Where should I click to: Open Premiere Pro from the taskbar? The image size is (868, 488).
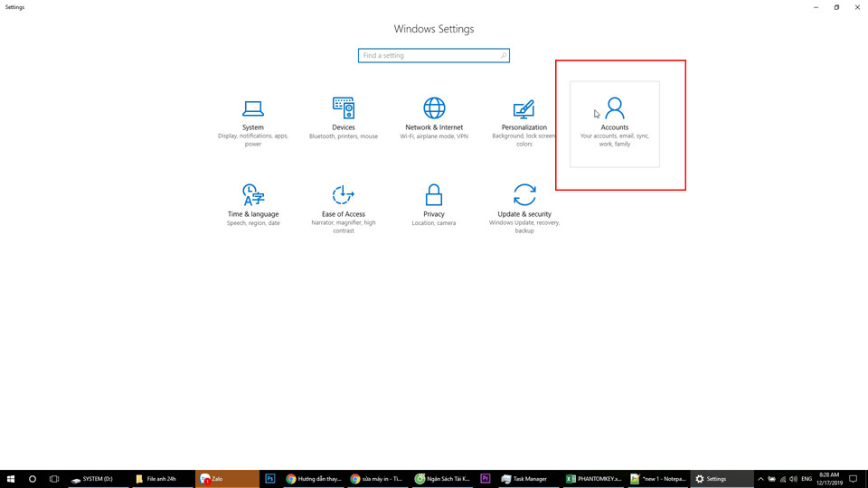tap(486, 479)
